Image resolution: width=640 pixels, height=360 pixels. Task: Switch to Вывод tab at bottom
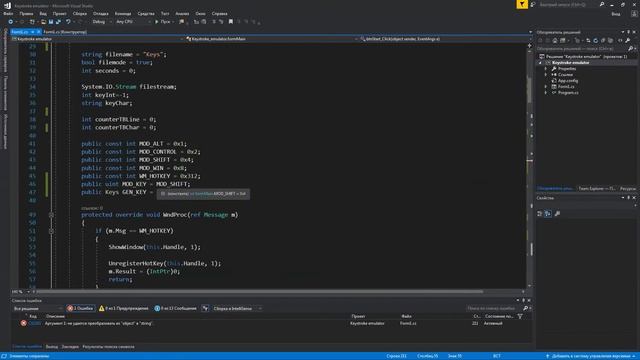coord(51,347)
